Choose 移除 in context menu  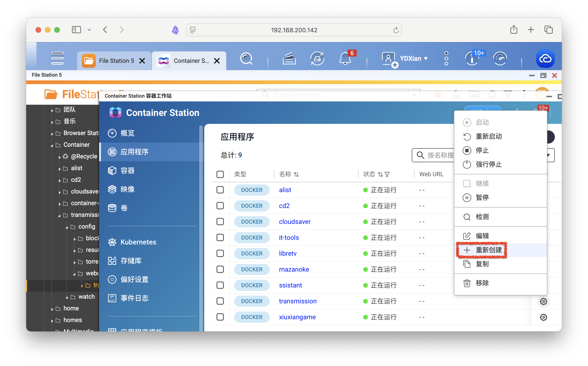click(x=500, y=283)
